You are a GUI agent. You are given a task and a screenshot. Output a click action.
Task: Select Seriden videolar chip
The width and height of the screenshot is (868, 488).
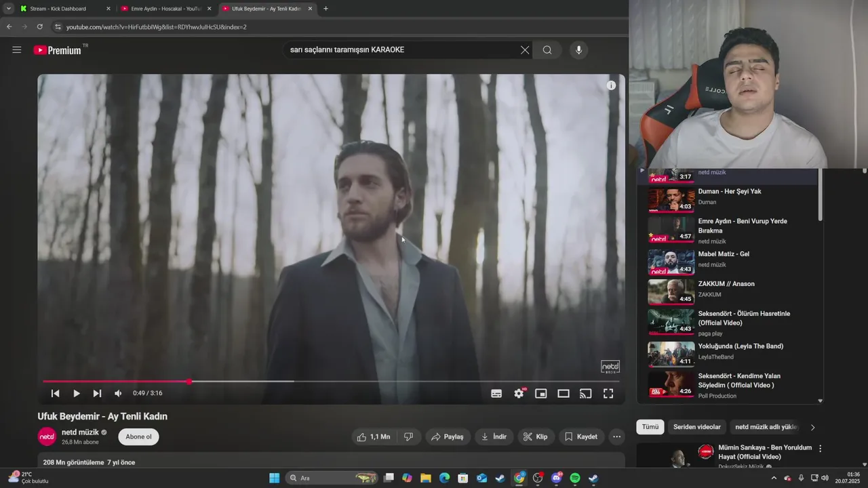(697, 427)
